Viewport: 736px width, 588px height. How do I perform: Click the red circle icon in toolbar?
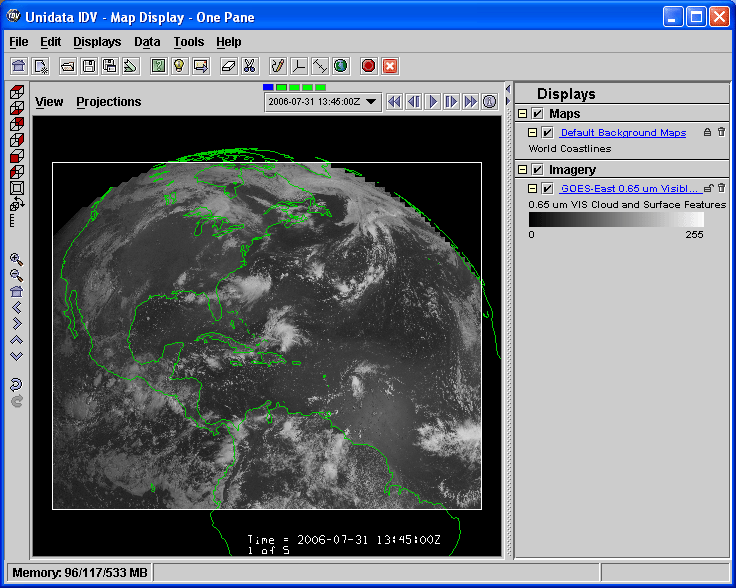(x=368, y=66)
